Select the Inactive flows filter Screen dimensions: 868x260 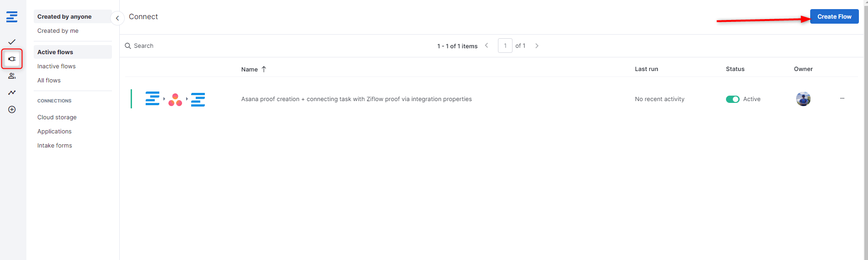pos(56,66)
